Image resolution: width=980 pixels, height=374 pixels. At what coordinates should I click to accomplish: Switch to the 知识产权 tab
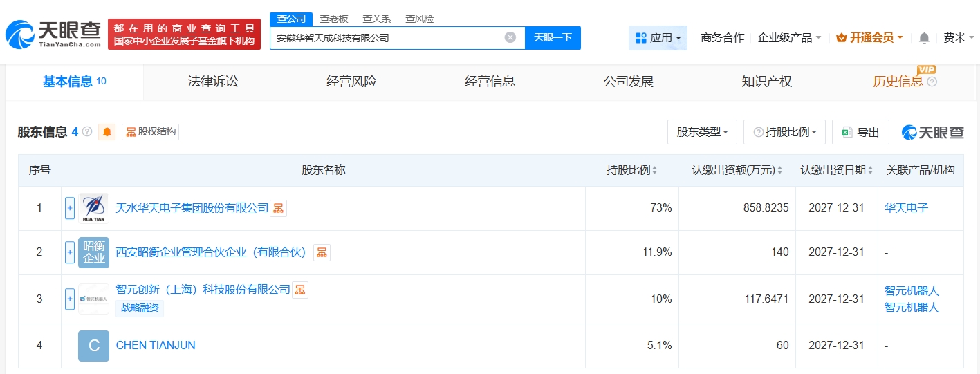click(766, 82)
